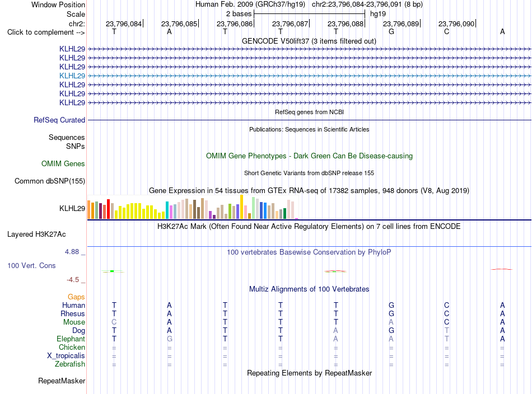Click the Elephant species label
Image resolution: width=532 pixels, height=394 pixels.
pyautogui.click(x=71, y=339)
